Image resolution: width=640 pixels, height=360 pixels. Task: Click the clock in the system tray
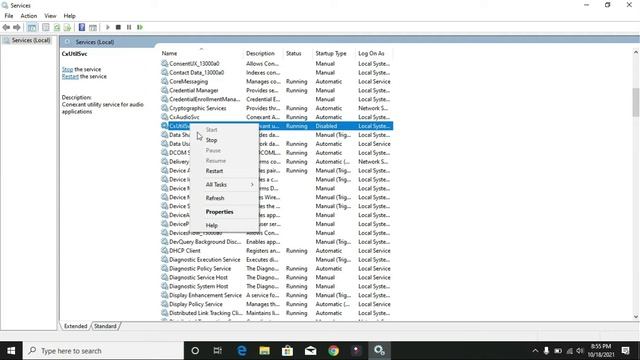[x=601, y=351]
